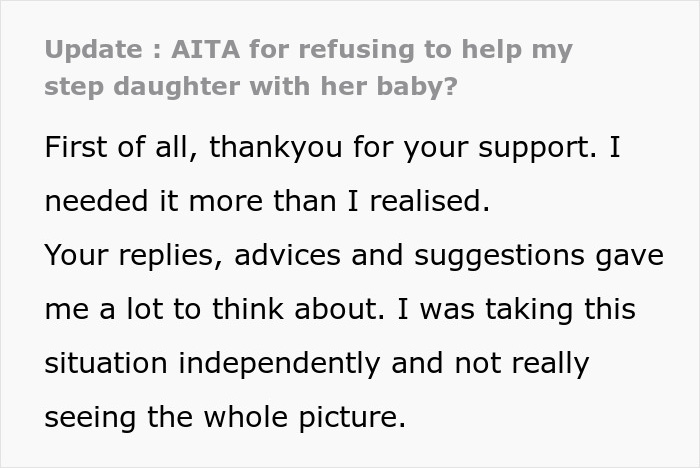The image size is (700, 468).
Task: Click the title's second line 'step daughter with her baby?'
Action: [x=251, y=86]
